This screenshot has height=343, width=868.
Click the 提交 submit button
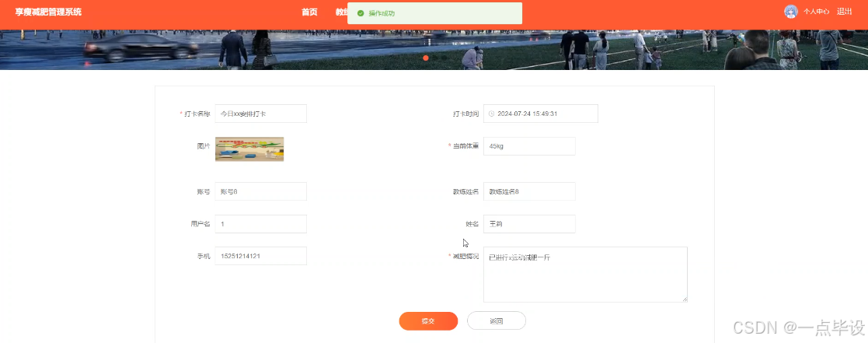pos(428,321)
